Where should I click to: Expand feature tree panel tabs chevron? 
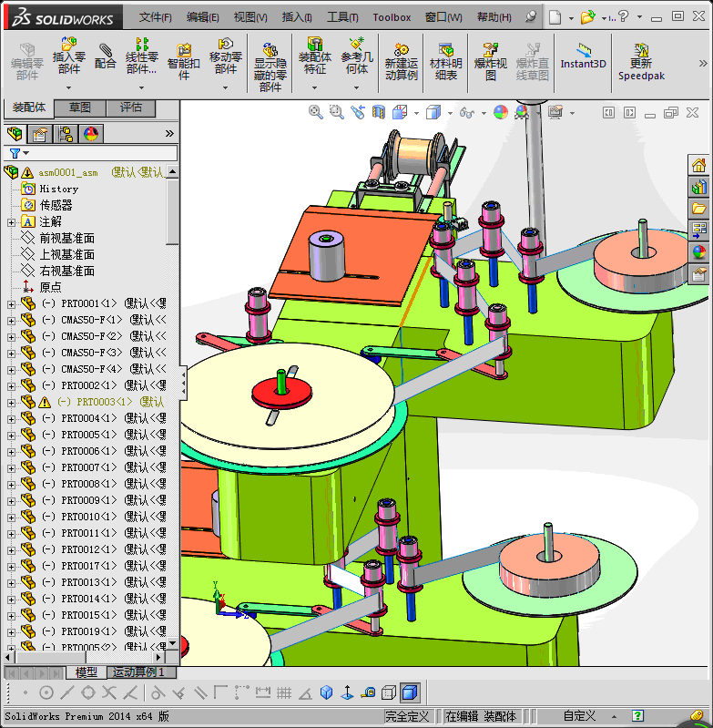click(169, 134)
